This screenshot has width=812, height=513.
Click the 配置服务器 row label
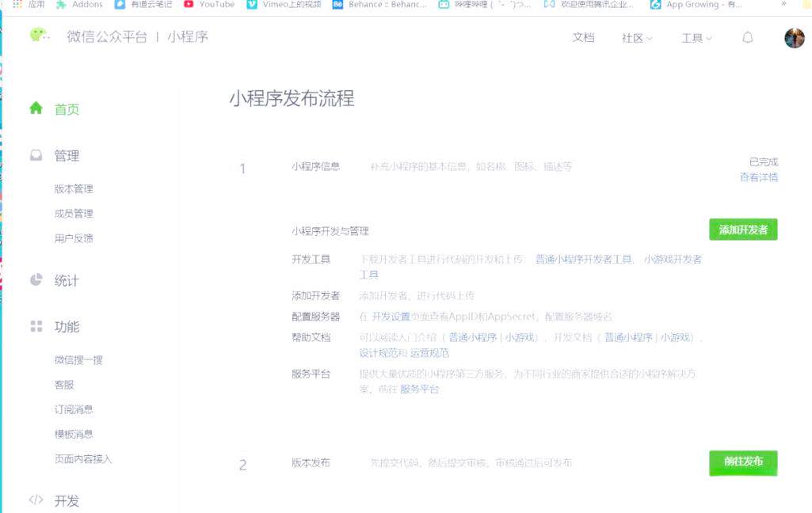tap(315, 317)
